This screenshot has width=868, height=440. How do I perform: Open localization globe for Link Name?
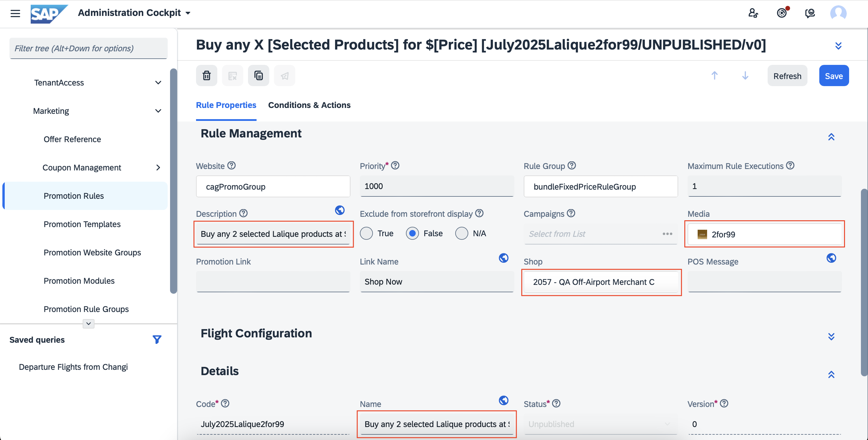click(x=503, y=258)
